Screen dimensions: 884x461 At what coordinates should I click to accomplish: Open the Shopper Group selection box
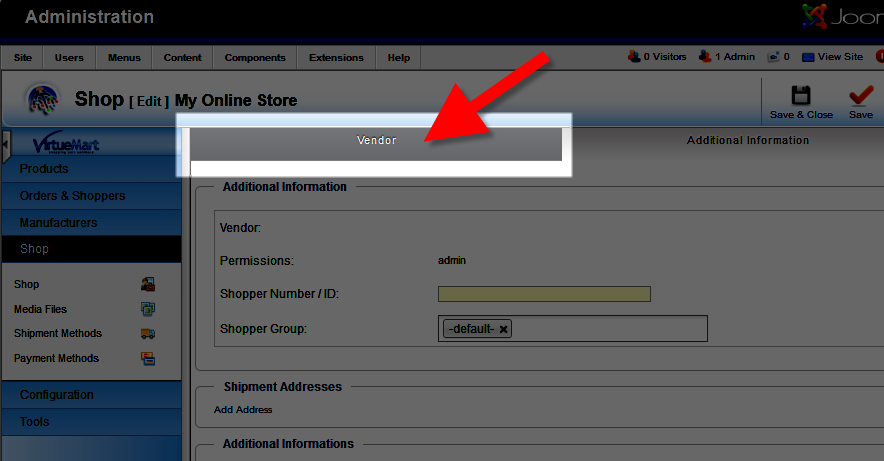[x=610, y=329]
